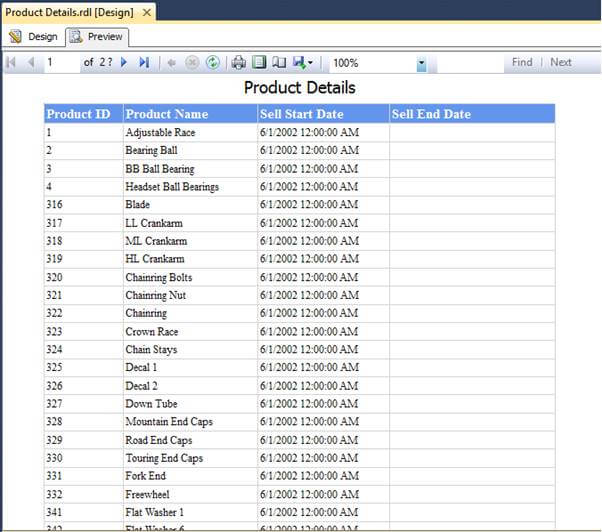Go to first page of report

pos(11,62)
